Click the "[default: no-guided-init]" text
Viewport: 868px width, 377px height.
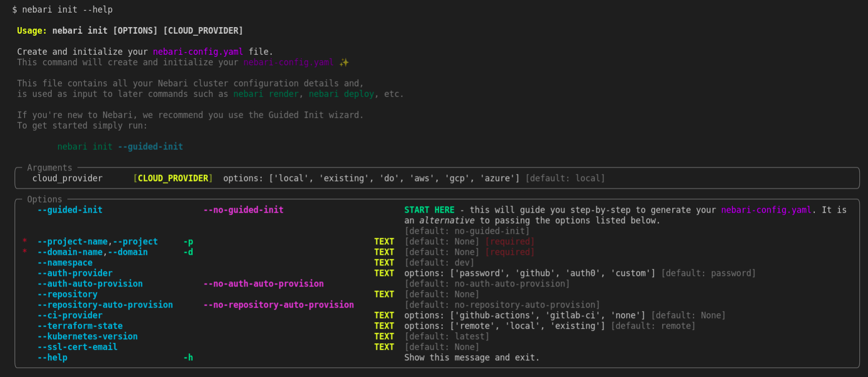(x=467, y=231)
